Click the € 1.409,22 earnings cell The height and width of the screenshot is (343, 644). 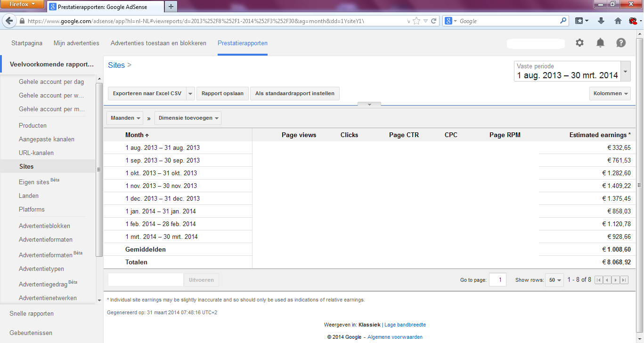click(x=617, y=186)
